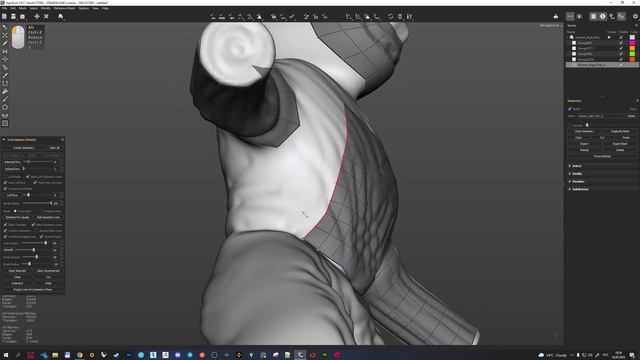Toggle visibility of row with white swatch
The image size is (640, 360).
click(621, 37)
